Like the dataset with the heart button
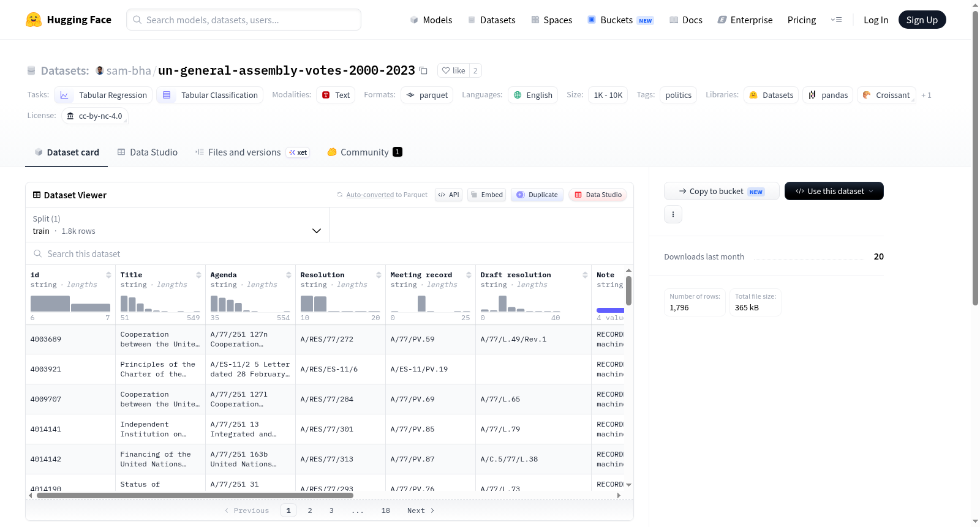The image size is (980, 527). (454, 70)
